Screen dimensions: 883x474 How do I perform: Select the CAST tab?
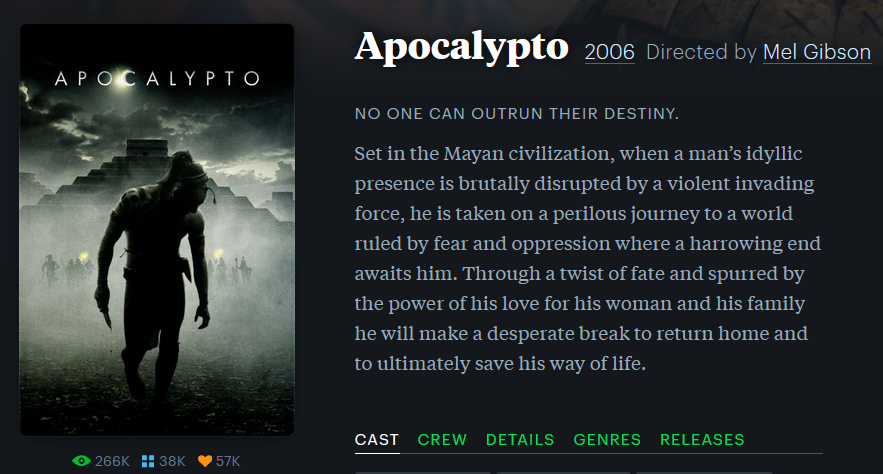[377, 440]
